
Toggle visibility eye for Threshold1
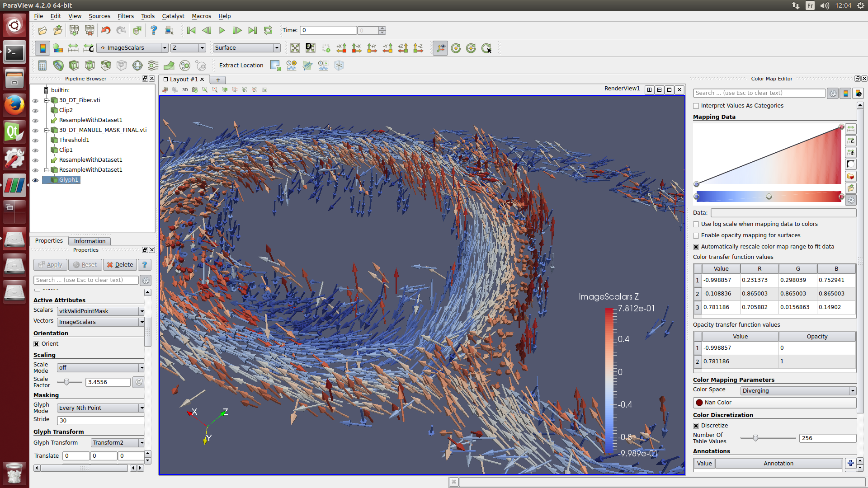tap(35, 140)
